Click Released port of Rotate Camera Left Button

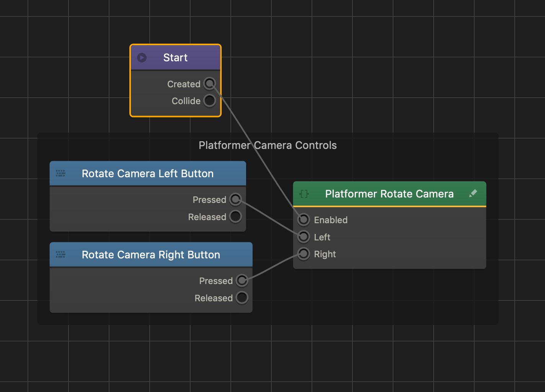click(x=235, y=217)
